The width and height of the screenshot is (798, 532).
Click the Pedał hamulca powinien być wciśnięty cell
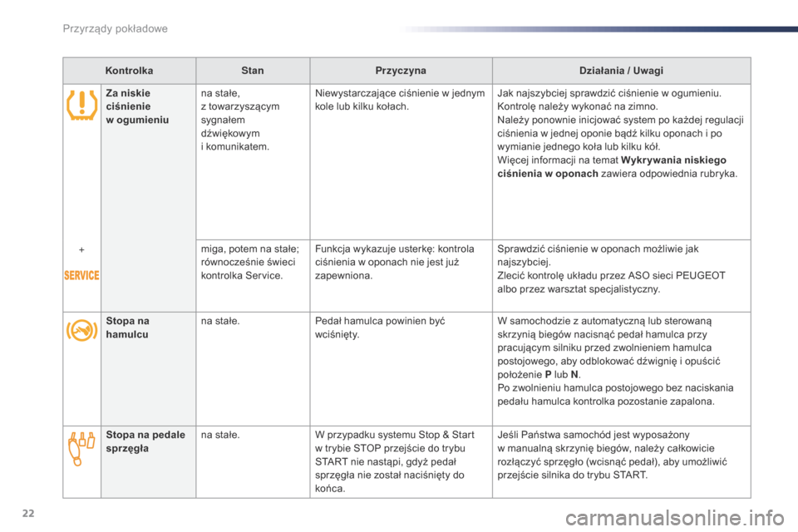click(x=401, y=368)
